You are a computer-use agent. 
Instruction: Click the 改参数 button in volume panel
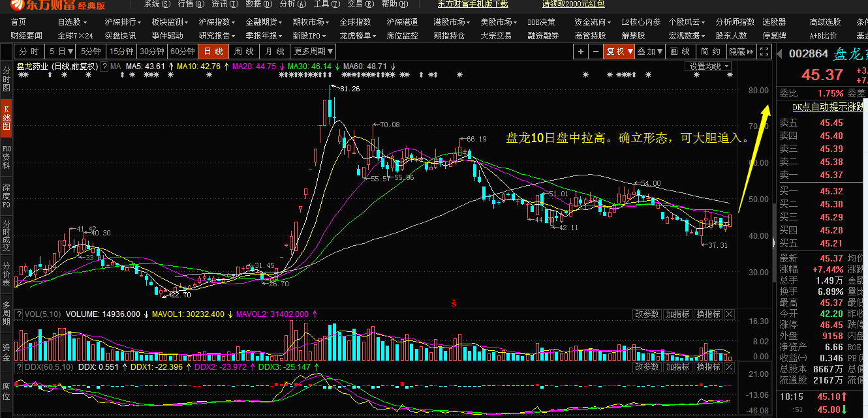(x=646, y=314)
